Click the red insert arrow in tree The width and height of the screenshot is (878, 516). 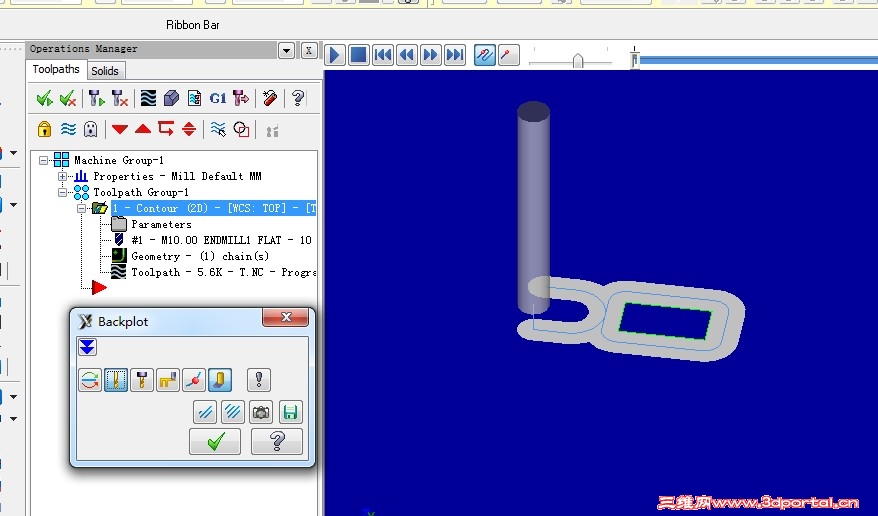pyautogui.click(x=99, y=288)
